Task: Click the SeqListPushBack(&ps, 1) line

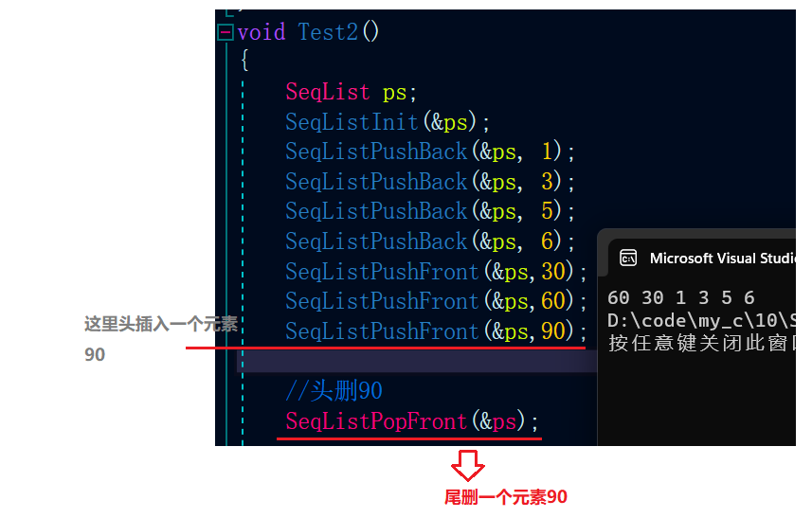Action: [430, 152]
